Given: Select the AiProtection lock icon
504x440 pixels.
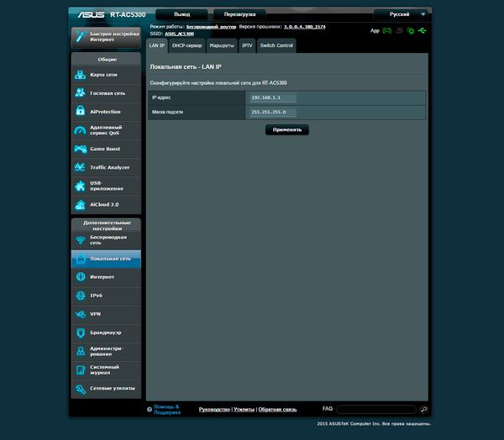Looking at the screenshot, I should pyautogui.click(x=81, y=112).
